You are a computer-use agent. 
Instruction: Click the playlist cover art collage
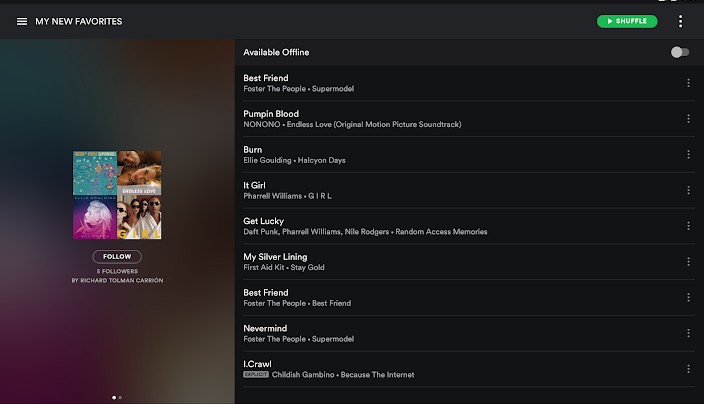pos(117,195)
